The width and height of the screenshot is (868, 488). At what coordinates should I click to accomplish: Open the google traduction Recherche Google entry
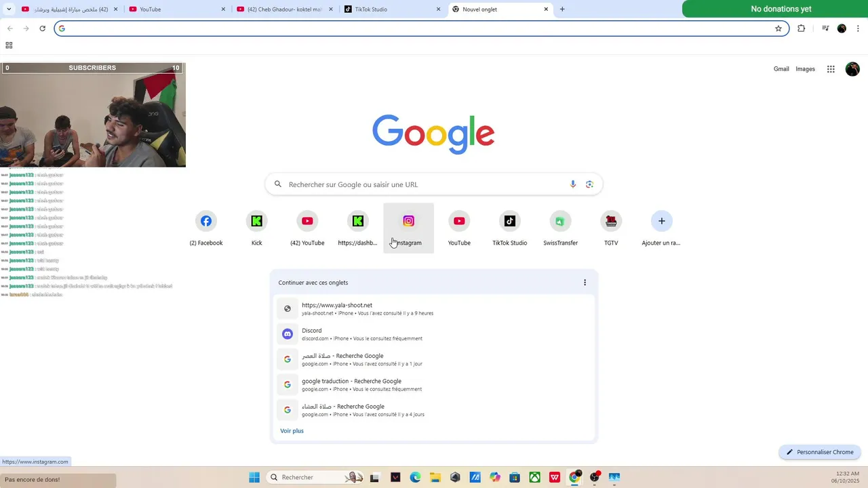pos(434,385)
